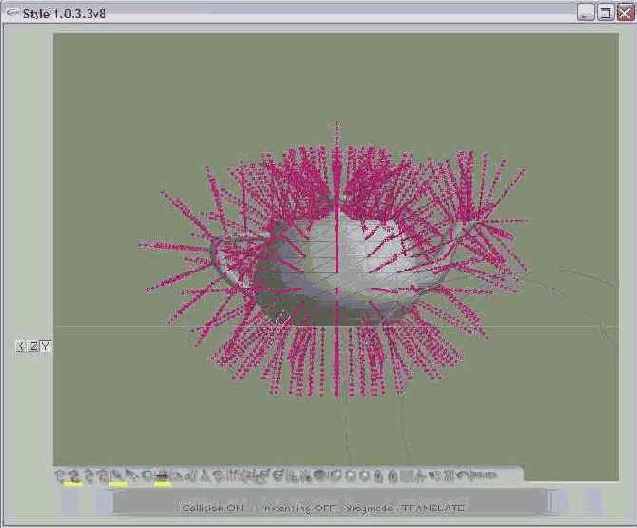Click the first icon in the bottom toolbar

[x=60, y=475]
